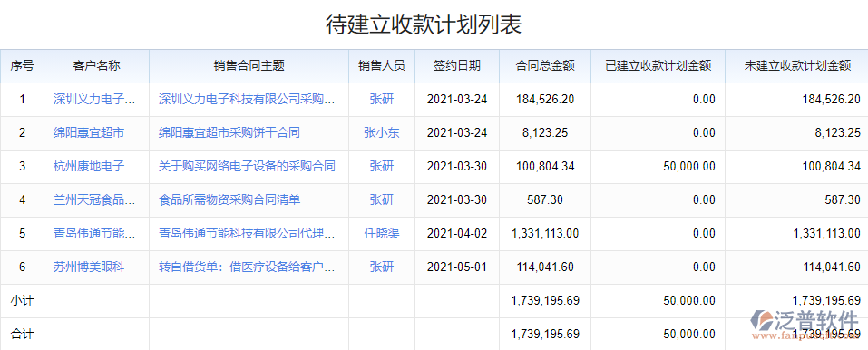Viewport: 868px width, 350px height.
Task: Click salesperson 任晓渠
Action: click(382, 234)
